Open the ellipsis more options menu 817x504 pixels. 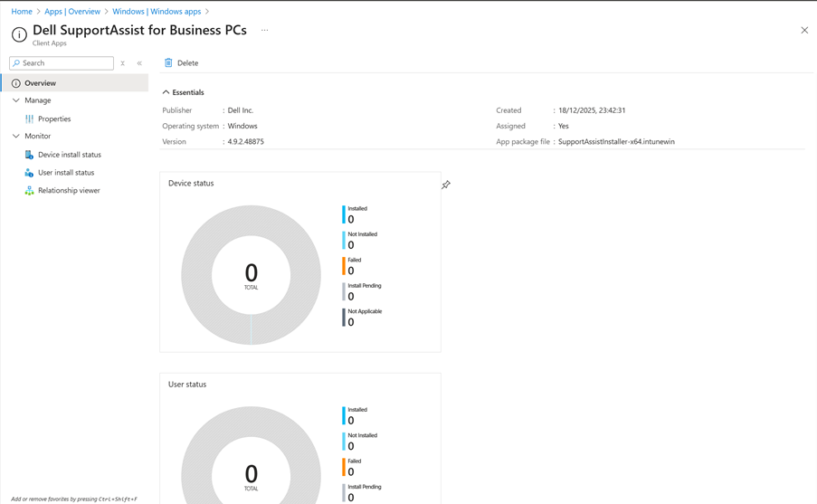[x=265, y=30]
